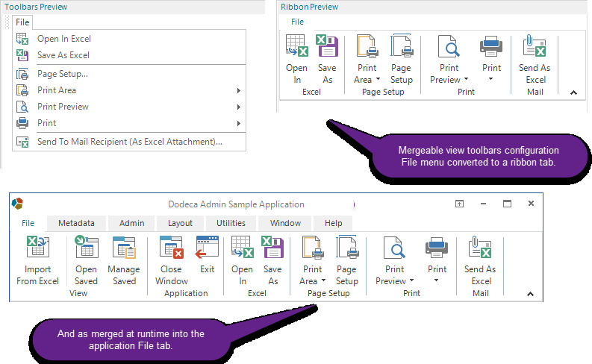Click Save As icon in Dodeca application ribbon
Screen dimensions: 592x364
272,247
